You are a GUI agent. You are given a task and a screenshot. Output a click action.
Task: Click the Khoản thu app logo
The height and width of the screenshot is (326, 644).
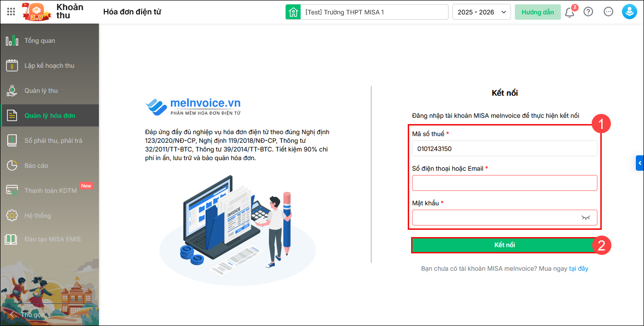pyautogui.click(x=36, y=12)
